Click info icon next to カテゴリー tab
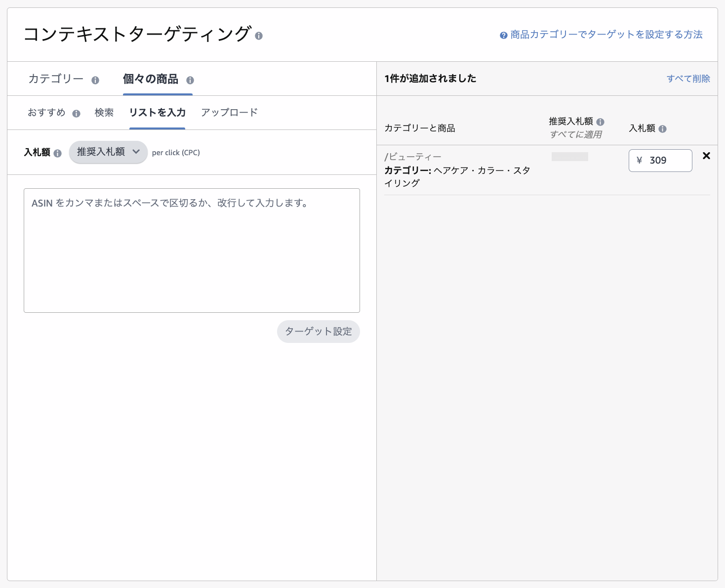Viewport: 725px width, 588px height. click(x=95, y=80)
